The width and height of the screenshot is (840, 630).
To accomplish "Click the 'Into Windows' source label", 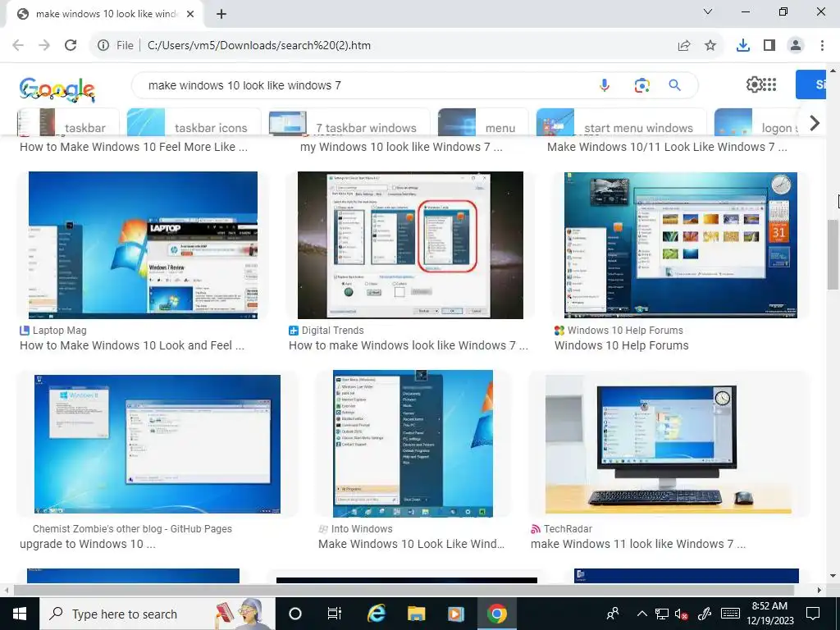I will [362, 529].
